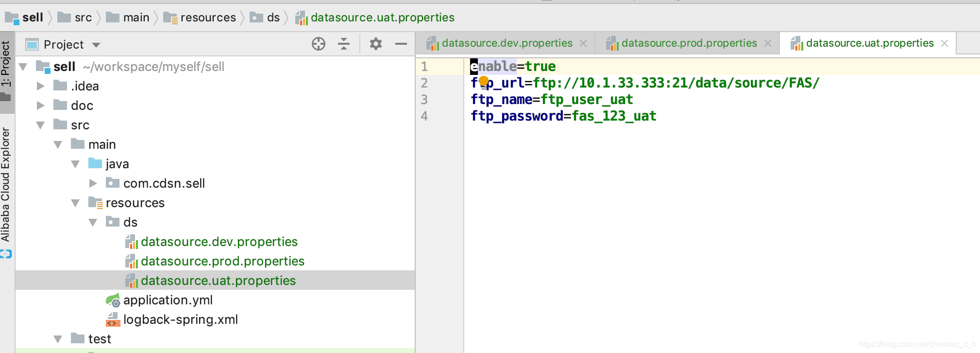Click the Alibaba Cloud Explorer bracket icon
The height and width of the screenshot is (353, 980).
coord(6,254)
